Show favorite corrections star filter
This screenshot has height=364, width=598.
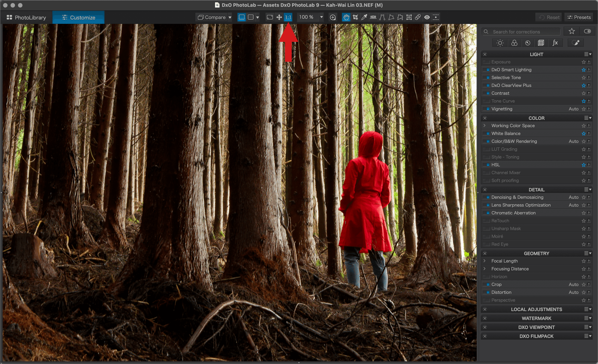coord(572,32)
